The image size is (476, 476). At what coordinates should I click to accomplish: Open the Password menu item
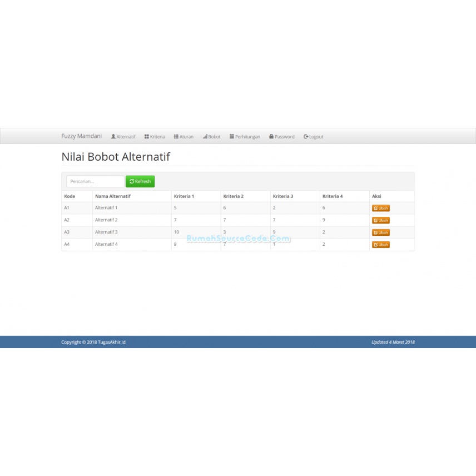coord(282,137)
